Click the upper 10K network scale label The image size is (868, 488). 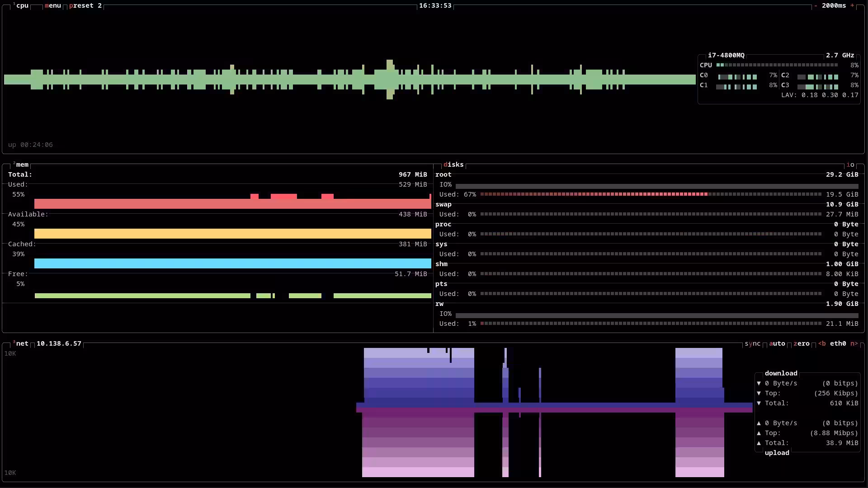click(x=10, y=353)
